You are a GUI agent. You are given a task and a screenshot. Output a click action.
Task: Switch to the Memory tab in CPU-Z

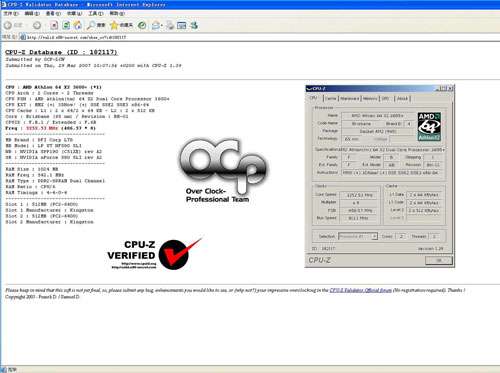pyautogui.click(x=370, y=98)
